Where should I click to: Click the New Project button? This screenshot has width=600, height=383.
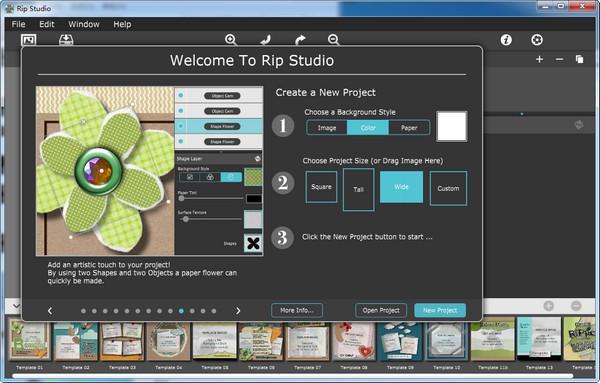(x=440, y=310)
